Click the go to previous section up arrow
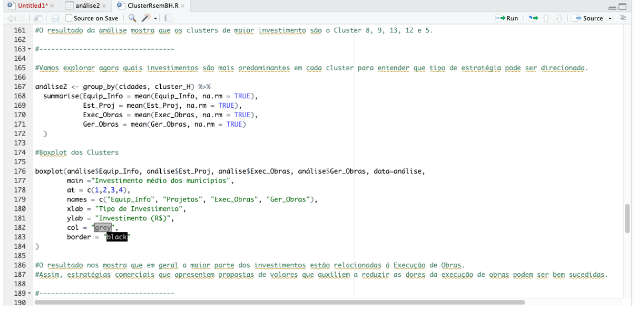Image resolution: width=644 pixels, height=314 pixels. click(546, 16)
